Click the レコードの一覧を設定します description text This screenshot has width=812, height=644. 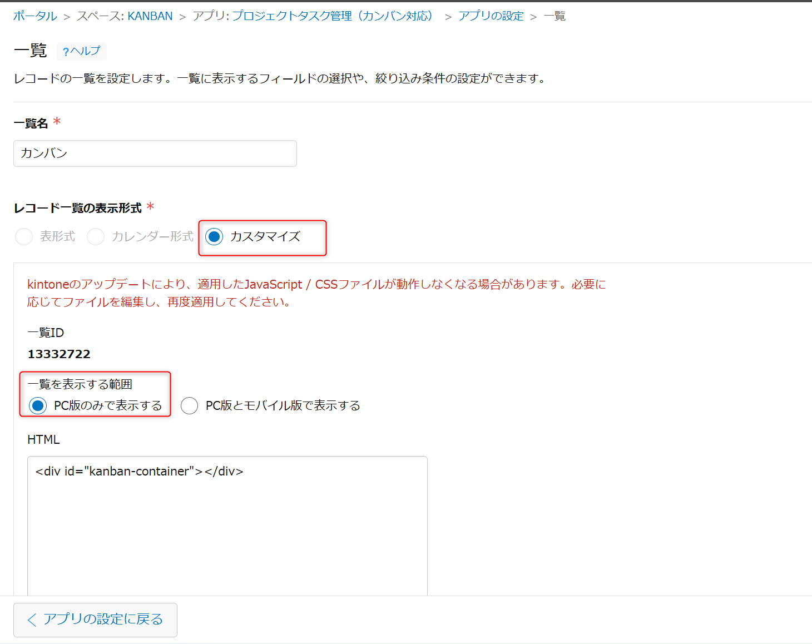[280, 78]
